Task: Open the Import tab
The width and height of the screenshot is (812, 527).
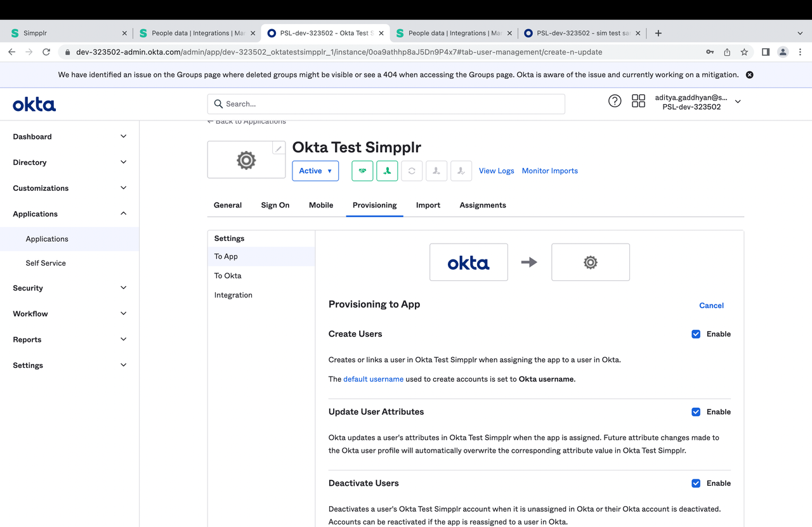Action: 428,205
